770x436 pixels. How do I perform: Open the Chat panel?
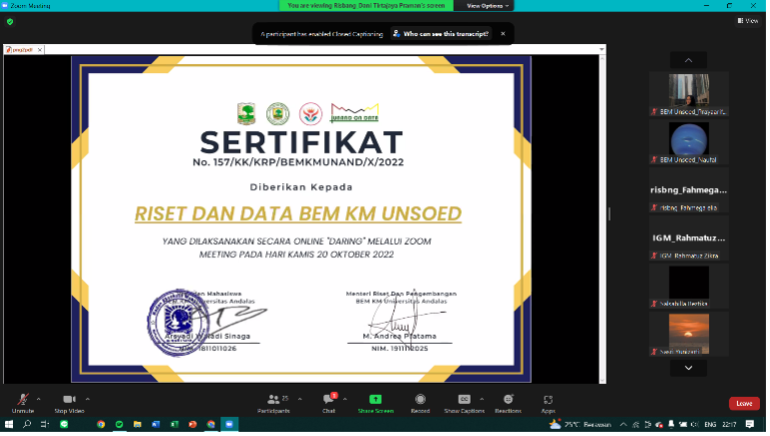click(x=328, y=400)
